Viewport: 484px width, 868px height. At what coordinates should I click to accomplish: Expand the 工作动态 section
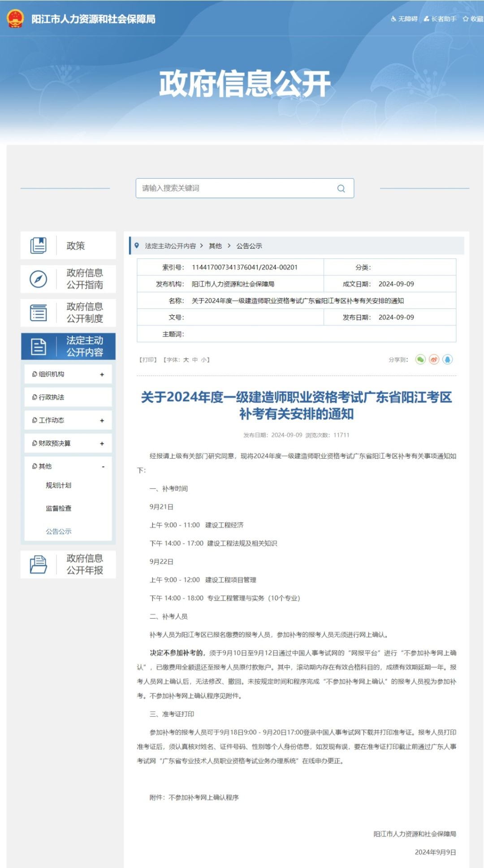pyautogui.click(x=102, y=421)
